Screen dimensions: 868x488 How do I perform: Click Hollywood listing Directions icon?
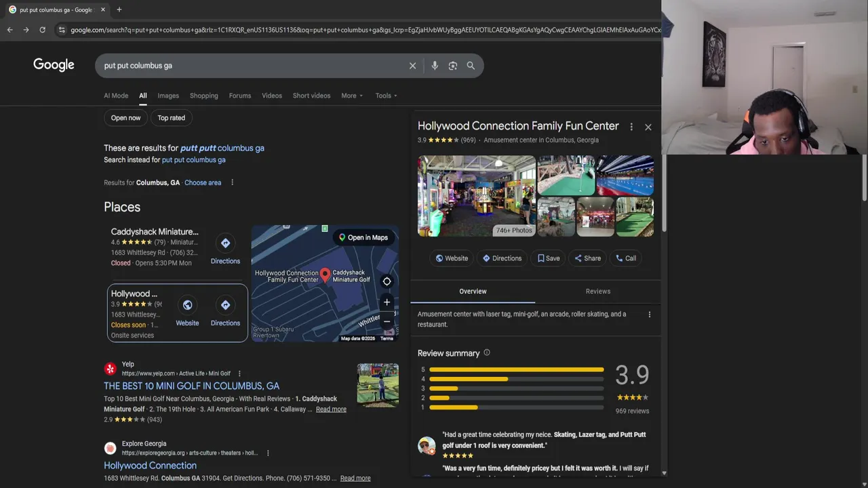pyautogui.click(x=225, y=305)
